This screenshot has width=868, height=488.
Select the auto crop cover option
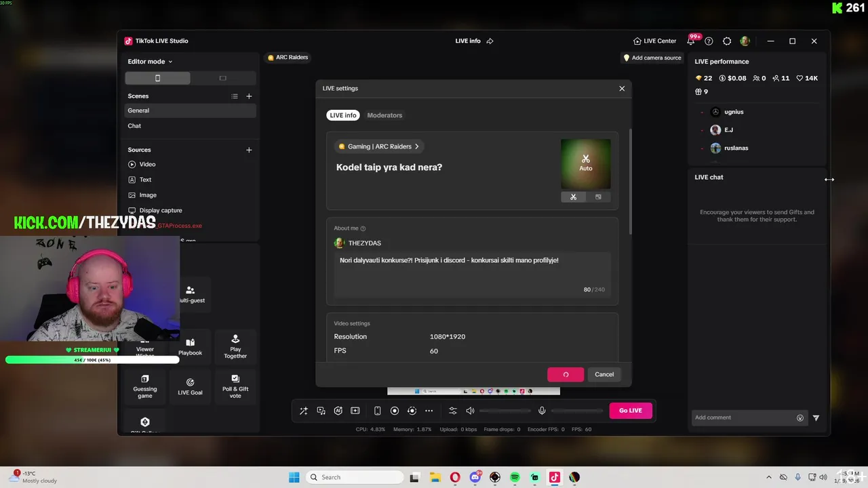(573, 197)
